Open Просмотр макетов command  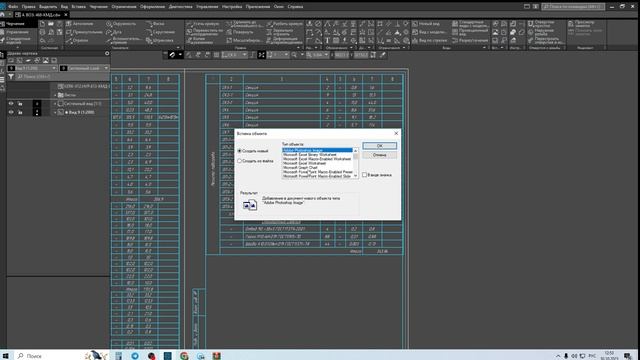tap(581, 24)
